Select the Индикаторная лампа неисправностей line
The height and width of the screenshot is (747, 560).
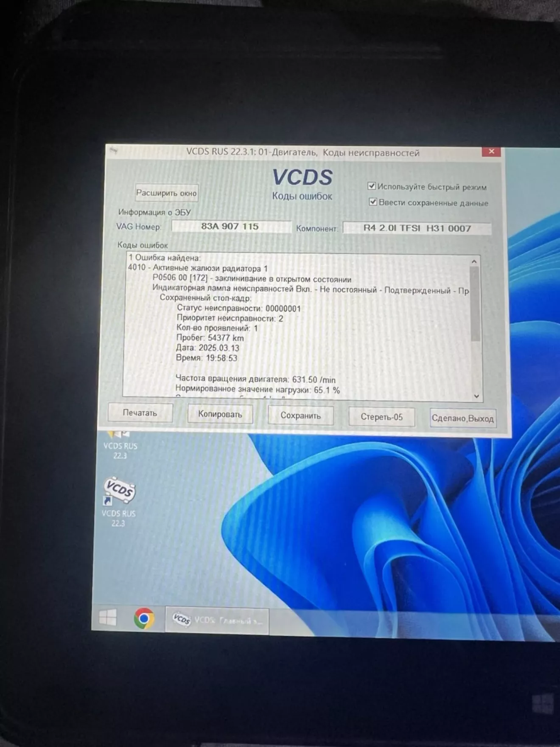coord(311,289)
